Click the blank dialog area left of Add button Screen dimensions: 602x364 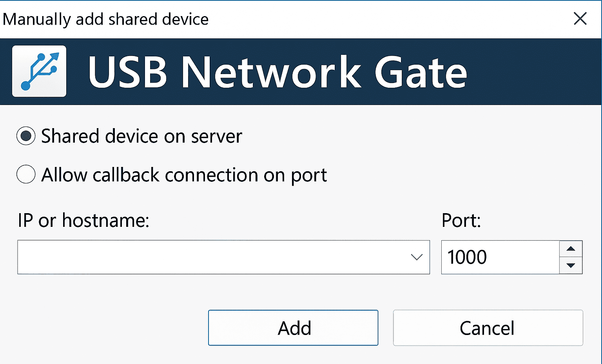(x=110, y=328)
